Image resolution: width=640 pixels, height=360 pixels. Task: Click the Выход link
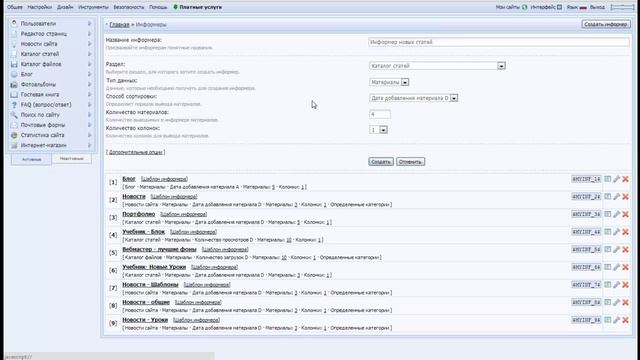[x=597, y=7]
